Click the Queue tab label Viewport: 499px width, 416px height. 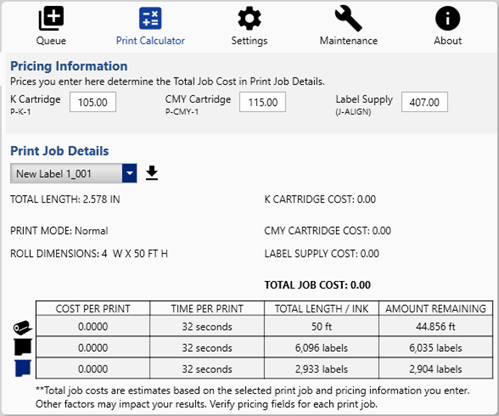coord(51,41)
